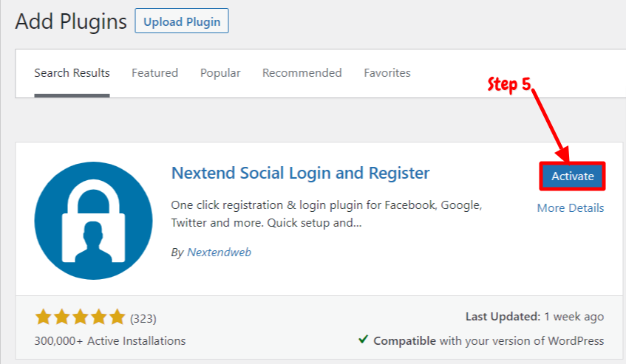Image resolution: width=626 pixels, height=364 pixels.
Task: Switch to the Search Results tab
Action: pos(72,73)
